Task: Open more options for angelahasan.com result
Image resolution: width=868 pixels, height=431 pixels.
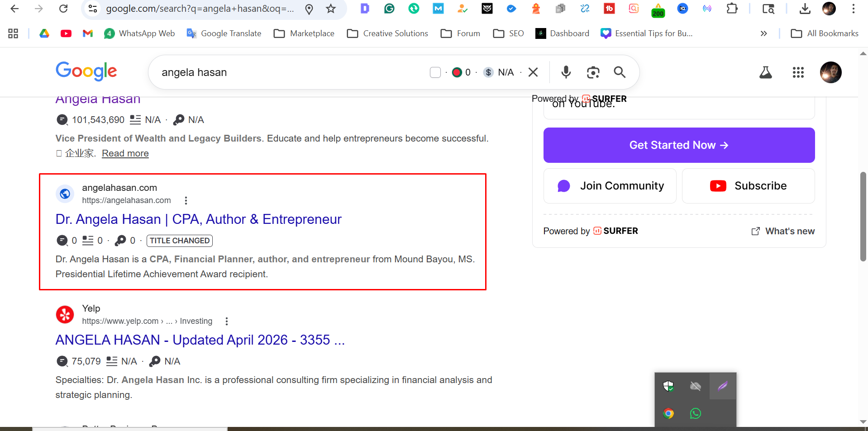Action: click(186, 200)
